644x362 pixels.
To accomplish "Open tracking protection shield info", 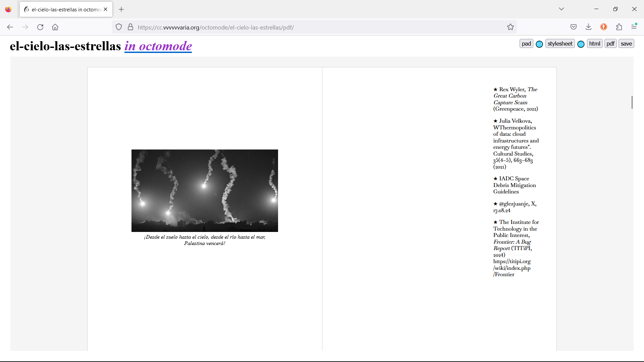I will pyautogui.click(x=119, y=27).
